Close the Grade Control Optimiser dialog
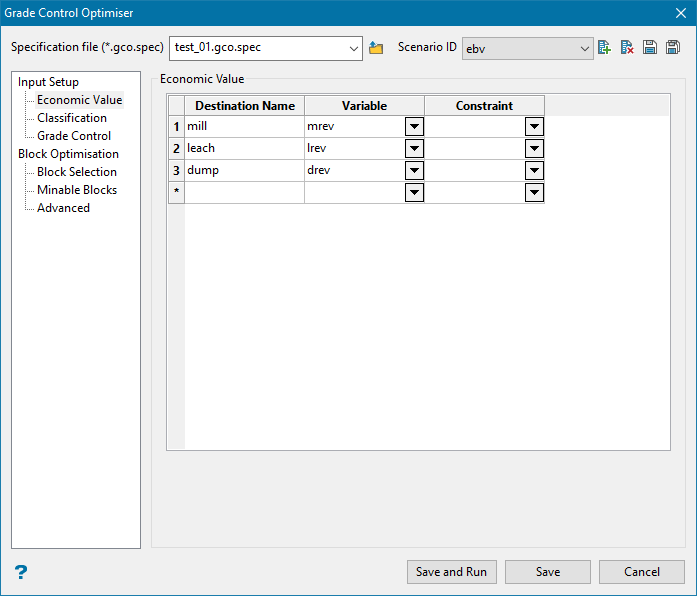Viewport: 697px width, 596px height. pos(680,13)
